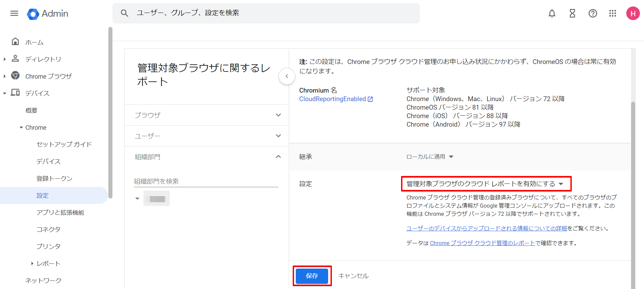Click the キャンセル button

coord(353,276)
